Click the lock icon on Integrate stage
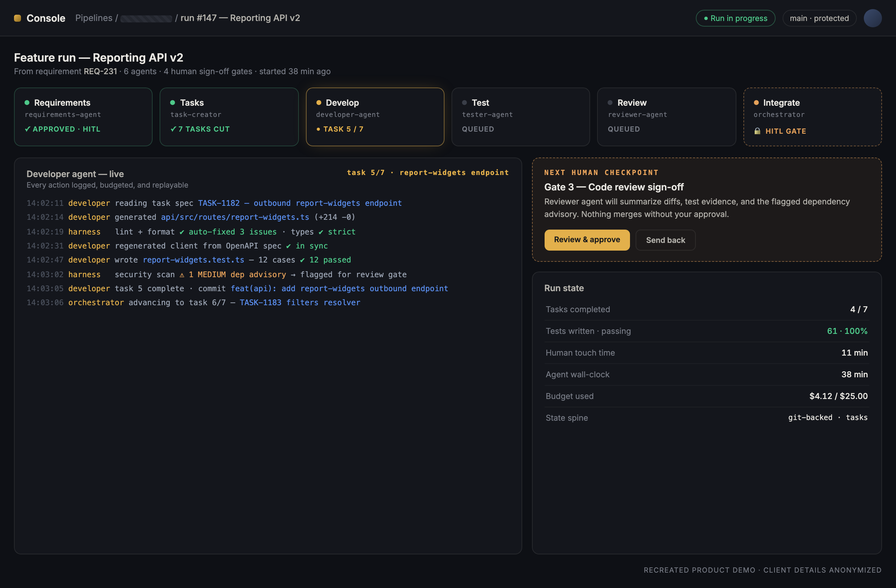 (757, 131)
